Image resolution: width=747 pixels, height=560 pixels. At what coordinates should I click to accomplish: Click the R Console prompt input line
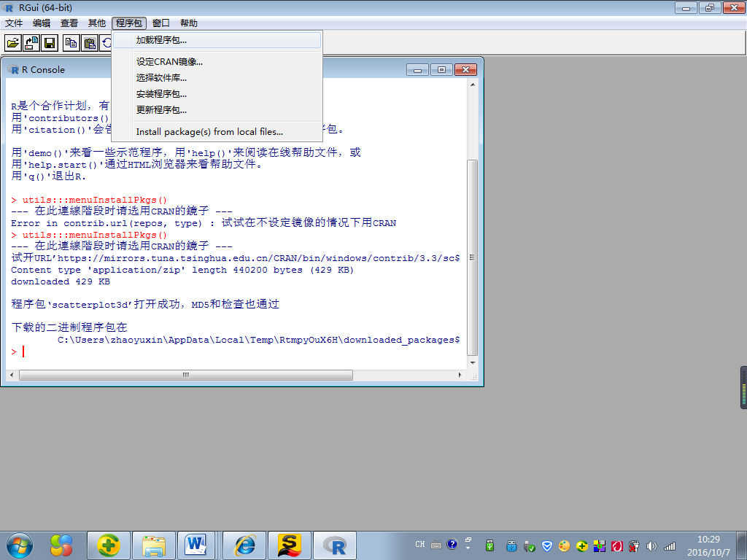pyautogui.click(x=236, y=352)
